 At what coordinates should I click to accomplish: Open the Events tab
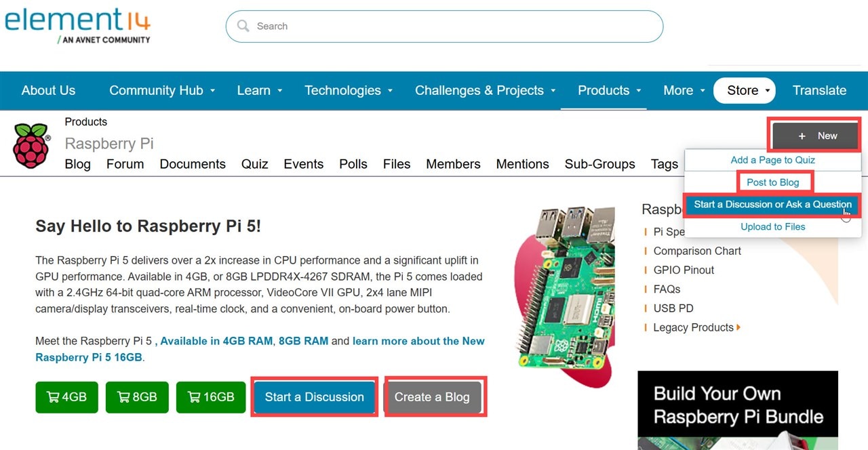click(x=303, y=164)
